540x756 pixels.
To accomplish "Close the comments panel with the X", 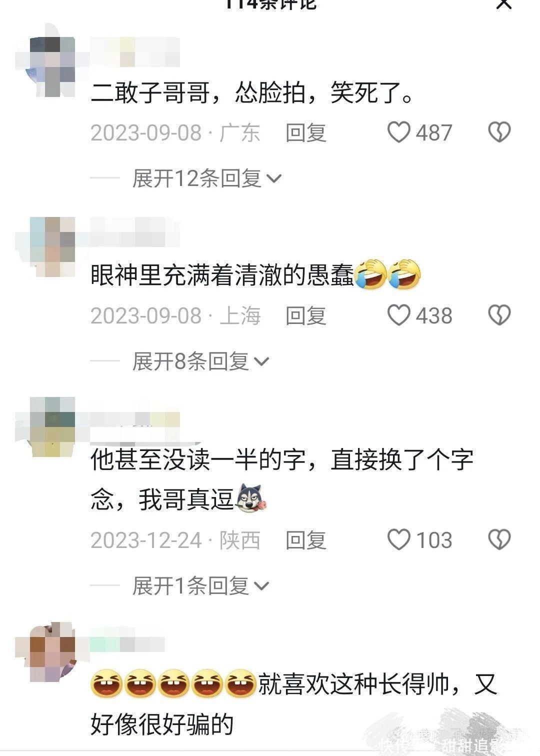I will click(503, 4).
